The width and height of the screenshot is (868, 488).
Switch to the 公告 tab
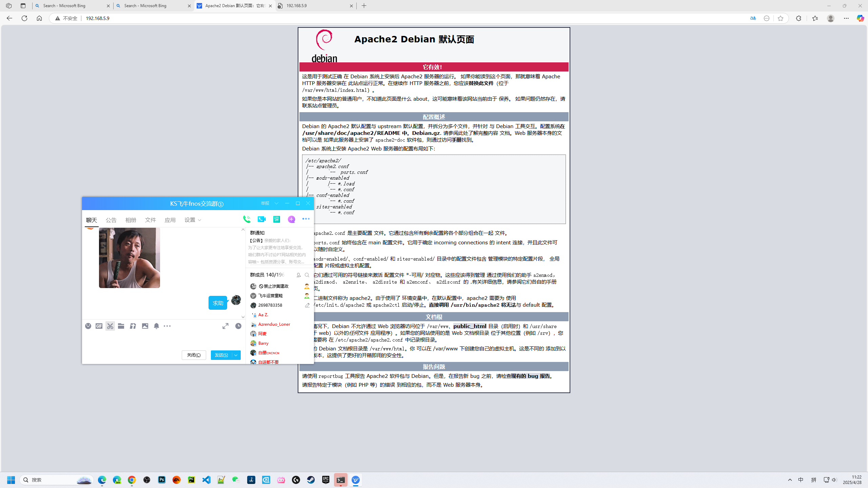click(x=111, y=220)
